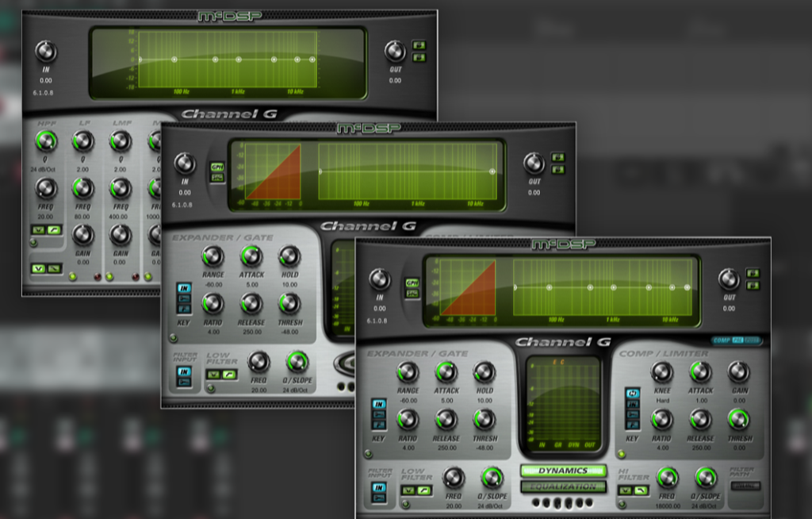Click the 1 kHz EQ band control dot

click(613, 287)
